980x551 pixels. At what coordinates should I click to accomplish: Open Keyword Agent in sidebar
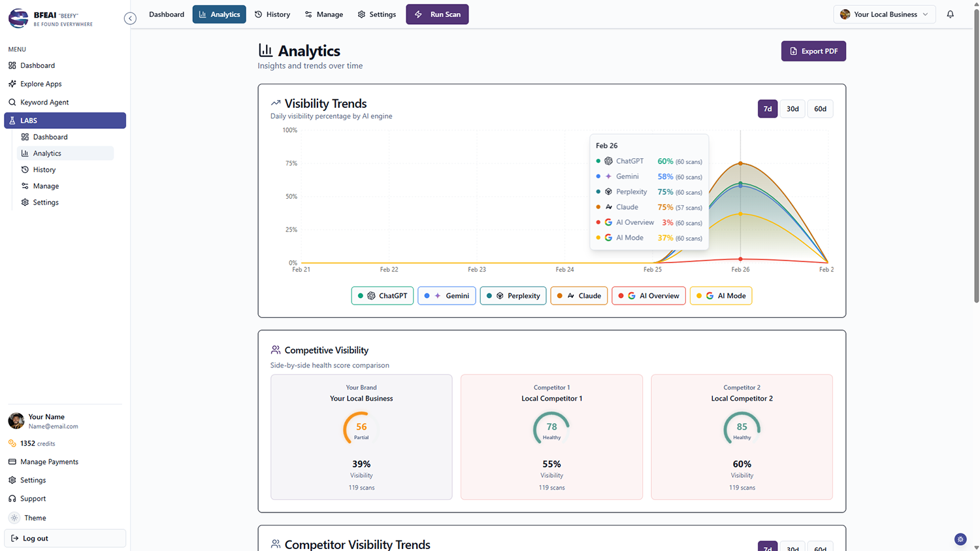pyautogui.click(x=65, y=102)
